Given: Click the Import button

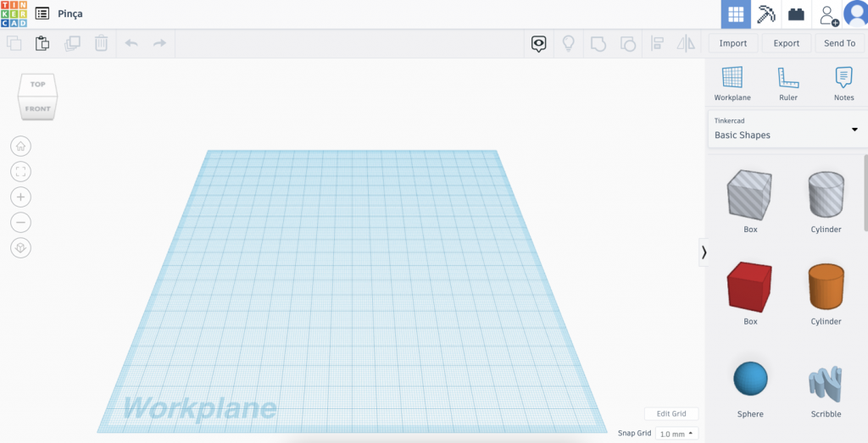Looking at the screenshot, I should tap(733, 43).
